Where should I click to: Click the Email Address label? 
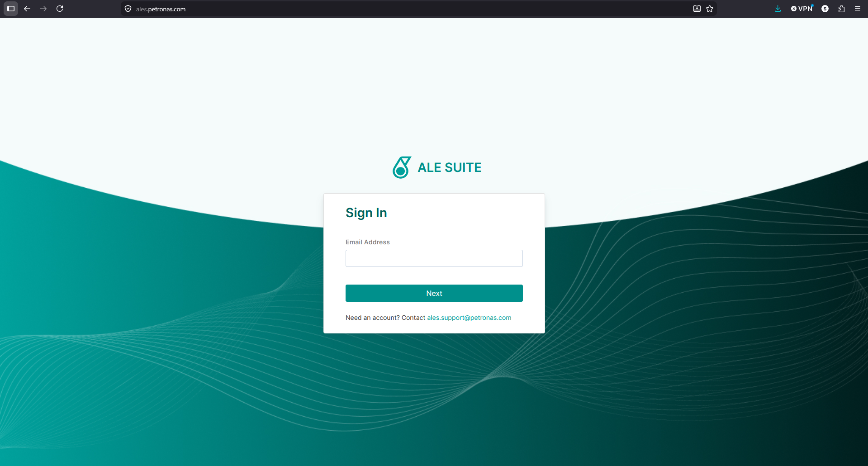click(368, 242)
